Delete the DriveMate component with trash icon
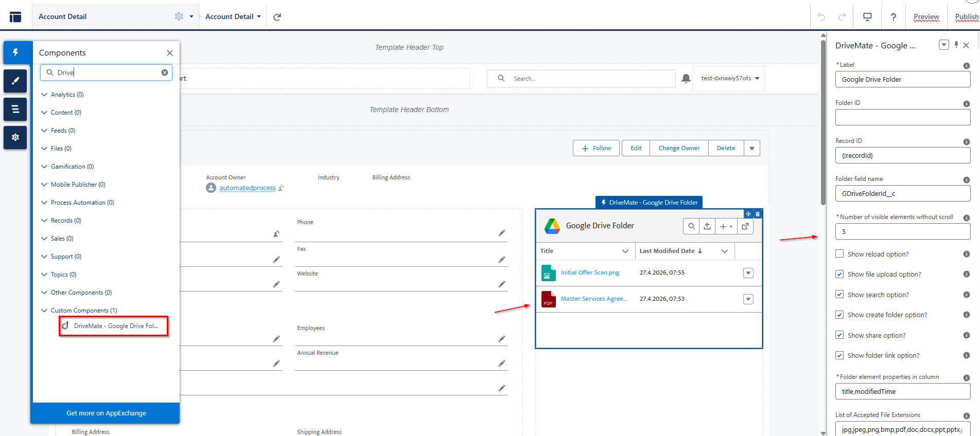The width and height of the screenshot is (980, 436). tap(758, 213)
